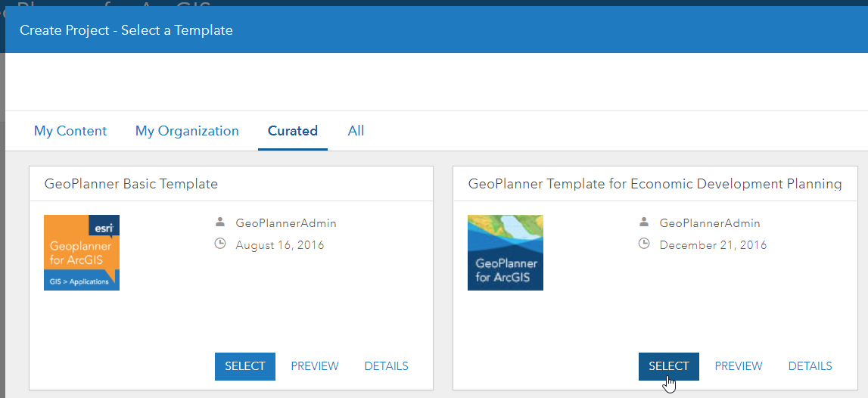Click the owner icon on the Economic Development card
The width and height of the screenshot is (868, 398).
coord(644,222)
